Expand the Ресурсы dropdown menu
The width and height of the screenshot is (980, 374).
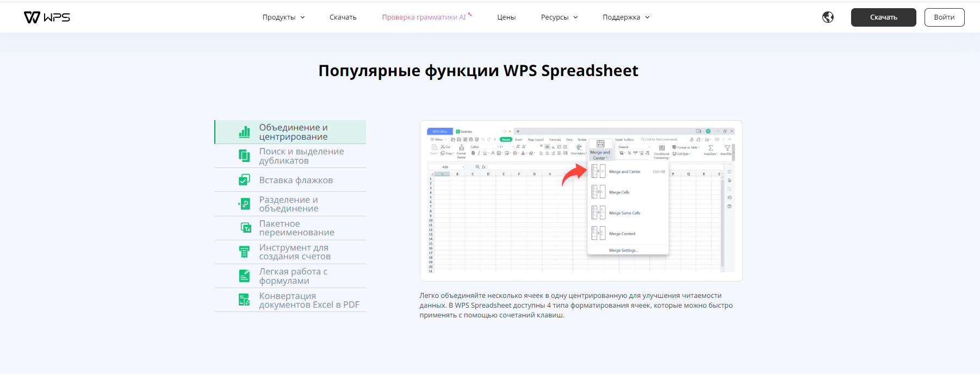(x=559, y=17)
